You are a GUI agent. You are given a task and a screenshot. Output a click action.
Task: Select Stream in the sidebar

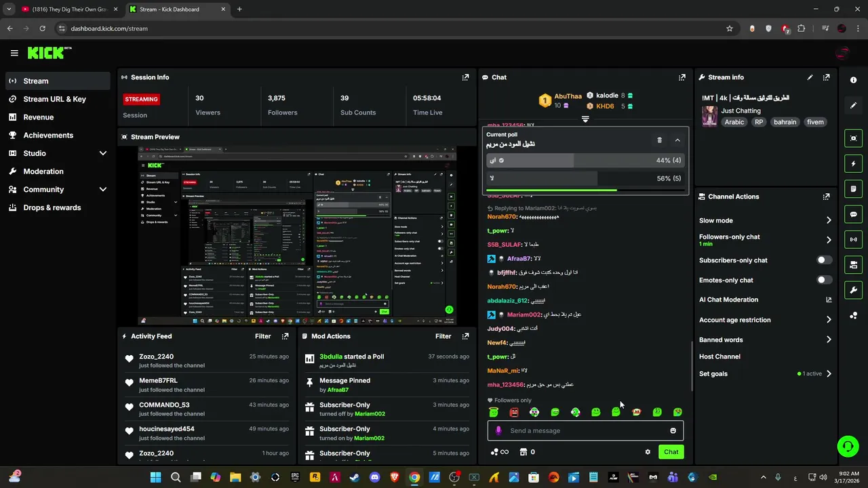57,81
